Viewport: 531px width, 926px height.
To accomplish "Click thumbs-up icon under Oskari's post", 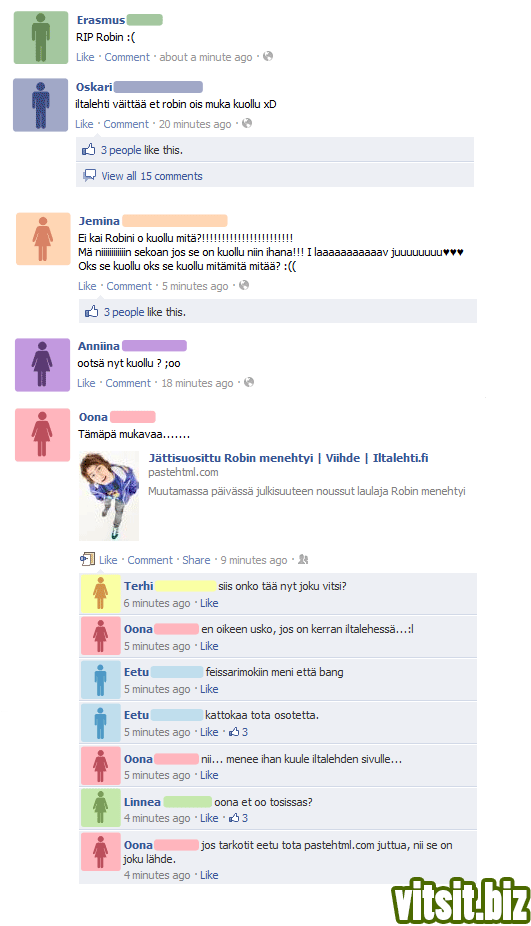I will [x=89, y=149].
